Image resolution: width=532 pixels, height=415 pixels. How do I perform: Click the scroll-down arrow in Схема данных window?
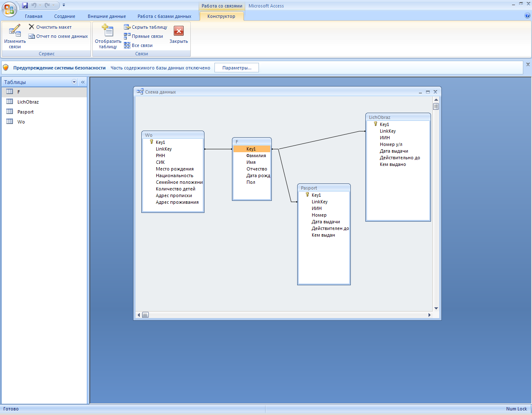(x=436, y=308)
